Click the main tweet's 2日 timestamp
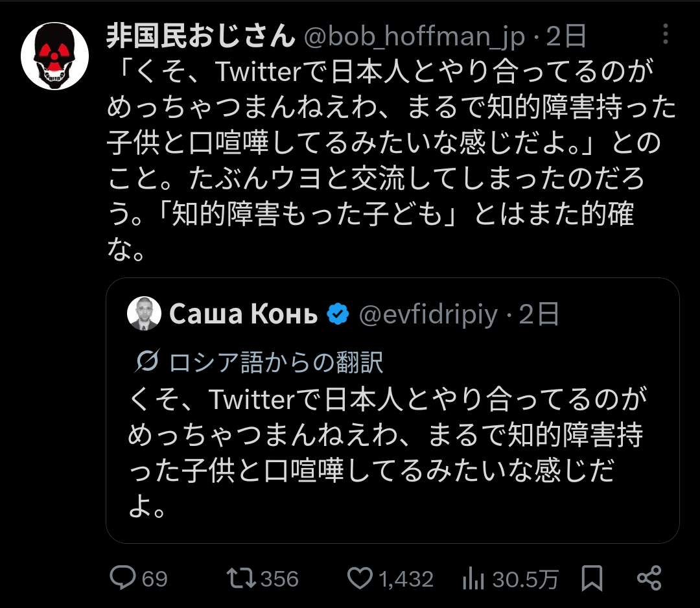The height and width of the screenshot is (608, 700). 566,38
